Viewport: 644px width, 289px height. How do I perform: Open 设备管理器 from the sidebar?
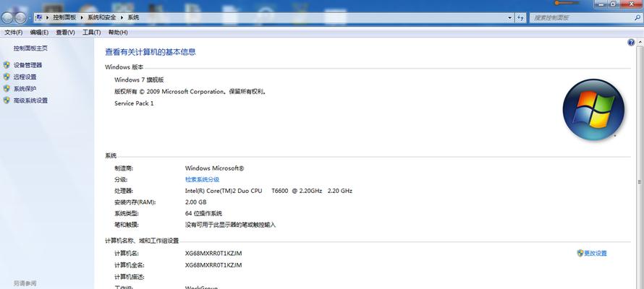27,65
